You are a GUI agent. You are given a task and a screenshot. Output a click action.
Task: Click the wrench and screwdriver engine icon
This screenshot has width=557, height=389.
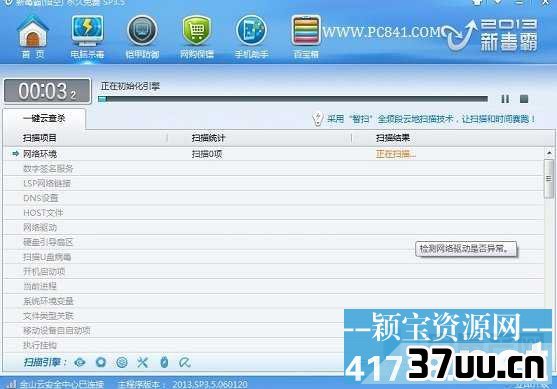pyautogui.click(x=142, y=362)
